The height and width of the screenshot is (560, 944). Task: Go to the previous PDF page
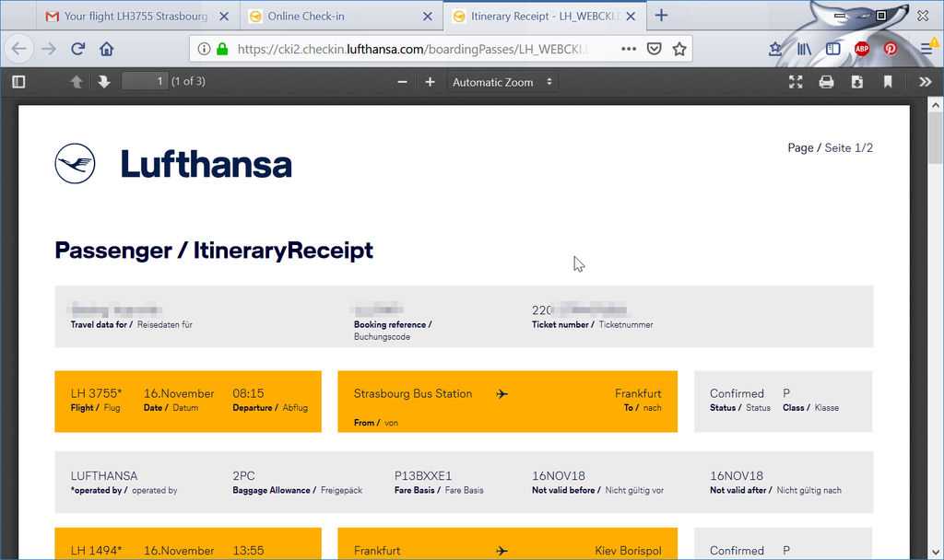[x=76, y=82]
